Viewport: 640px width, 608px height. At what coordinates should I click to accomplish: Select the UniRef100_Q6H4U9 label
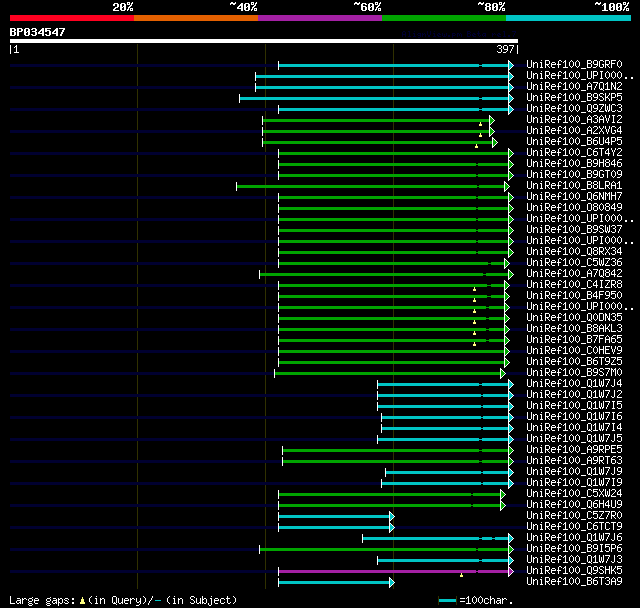(574, 505)
